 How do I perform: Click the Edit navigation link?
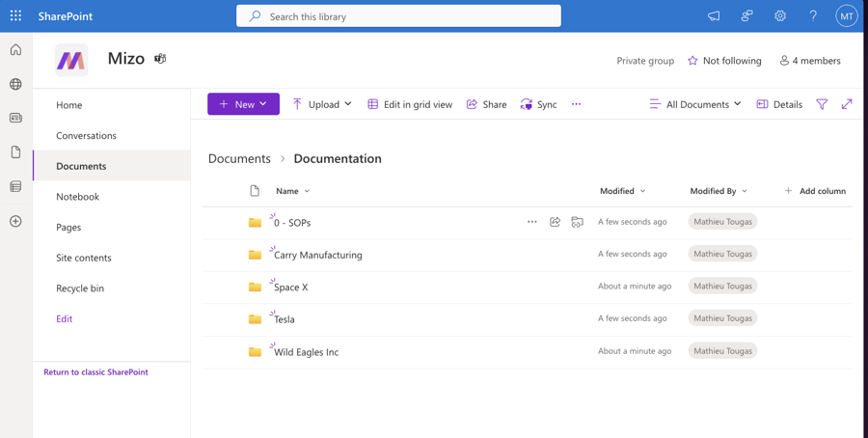pyautogui.click(x=65, y=319)
